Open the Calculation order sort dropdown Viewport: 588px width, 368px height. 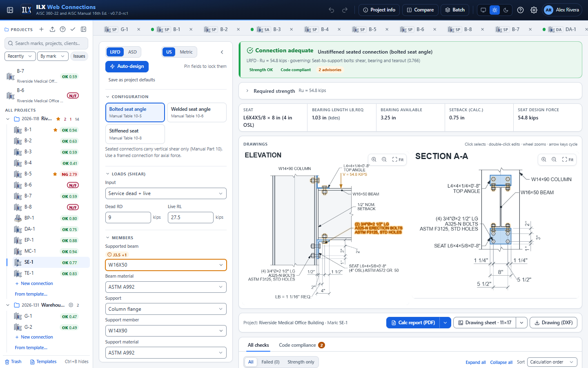pyautogui.click(x=552, y=362)
